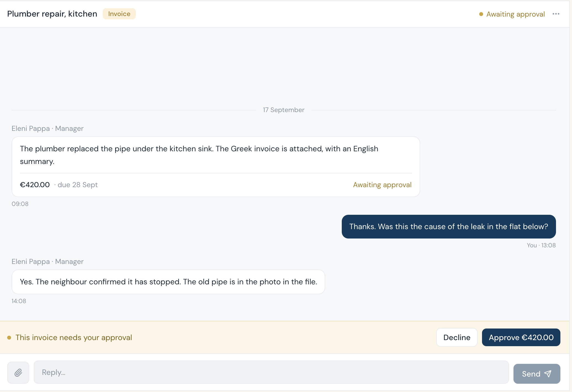The width and height of the screenshot is (572, 392).
Task: Select the €420.00 amount in invoice card
Action: [x=35, y=185]
